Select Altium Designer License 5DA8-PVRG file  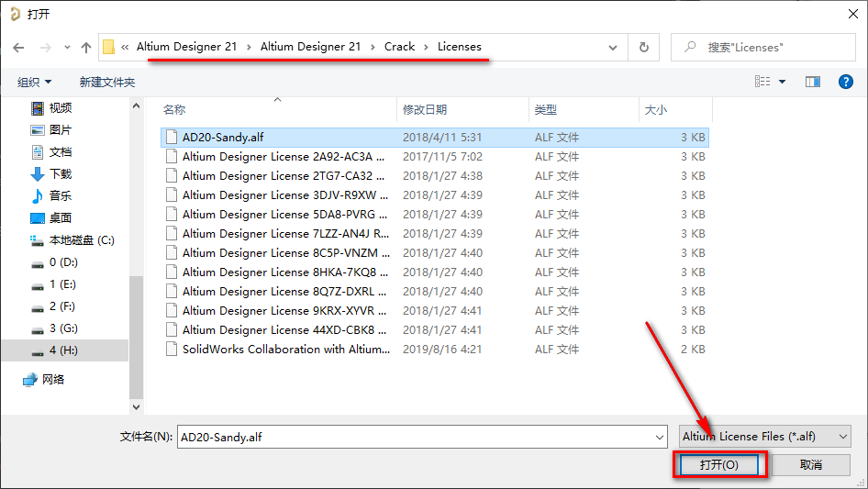(435, 215)
